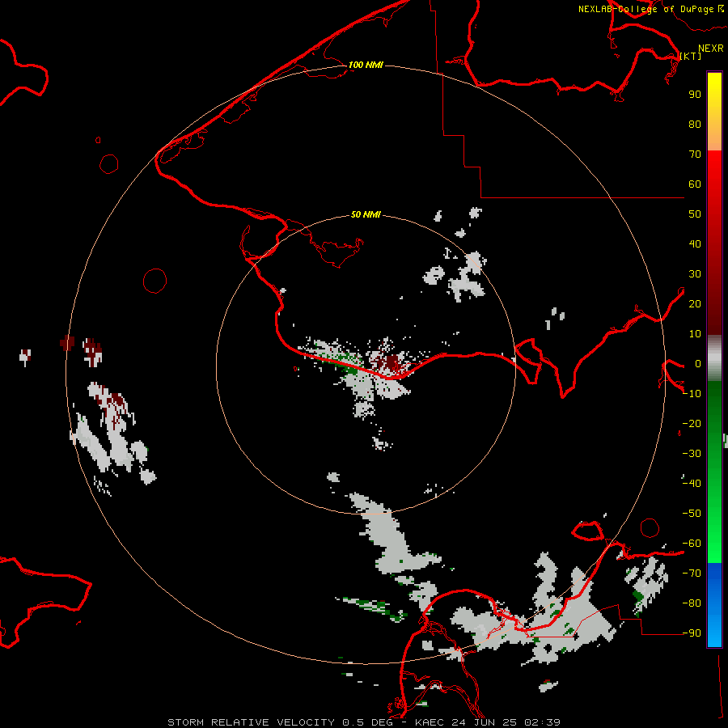
Task: Click the 20 value on velocity scale
Action: 695,303
